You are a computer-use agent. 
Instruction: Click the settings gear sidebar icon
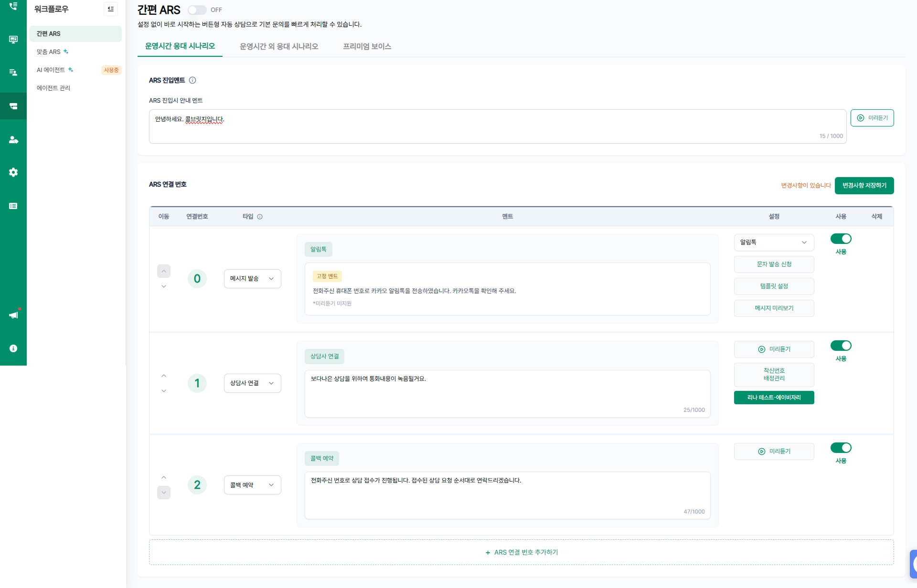coord(13,172)
